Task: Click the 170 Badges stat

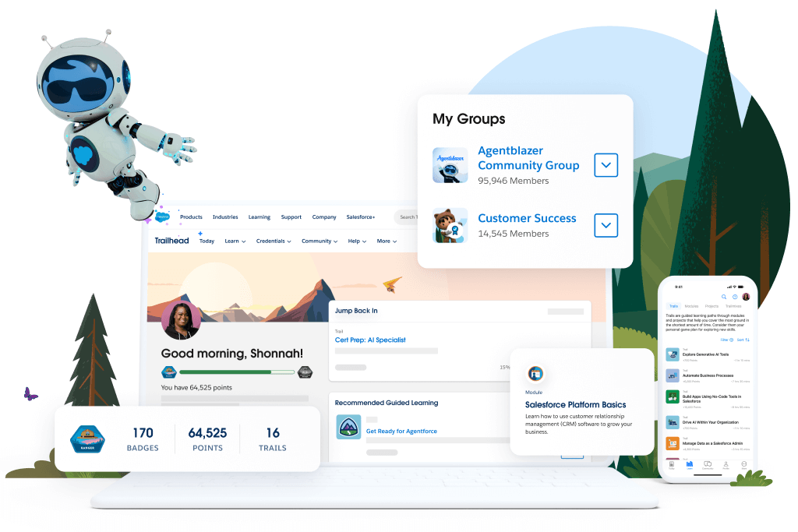Action: tap(143, 439)
